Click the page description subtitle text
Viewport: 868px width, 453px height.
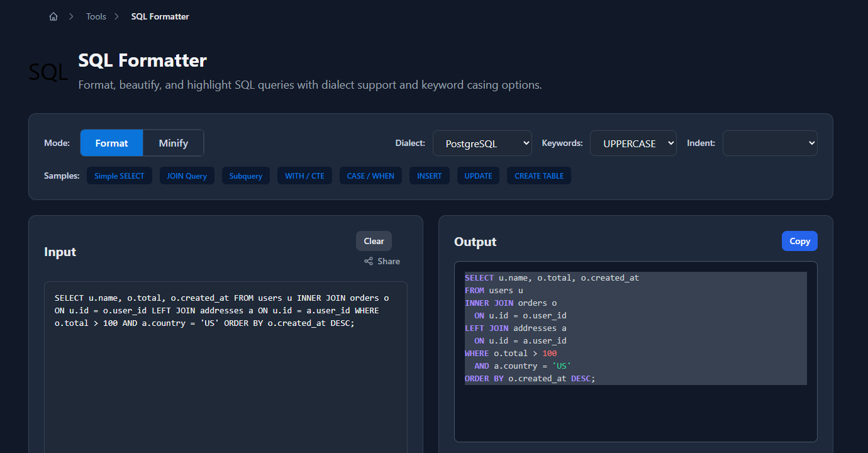point(310,85)
